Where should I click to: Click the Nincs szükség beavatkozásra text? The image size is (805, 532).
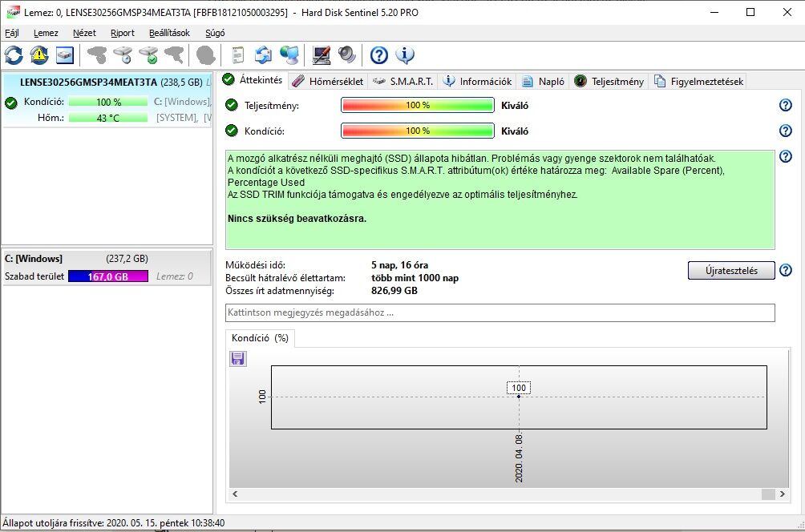(x=297, y=219)
